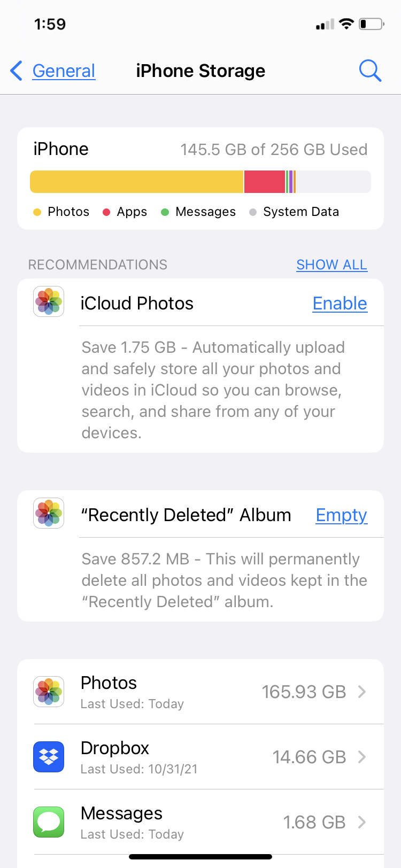Tap the iCloud Photos recommendation icon

(49, 301)
